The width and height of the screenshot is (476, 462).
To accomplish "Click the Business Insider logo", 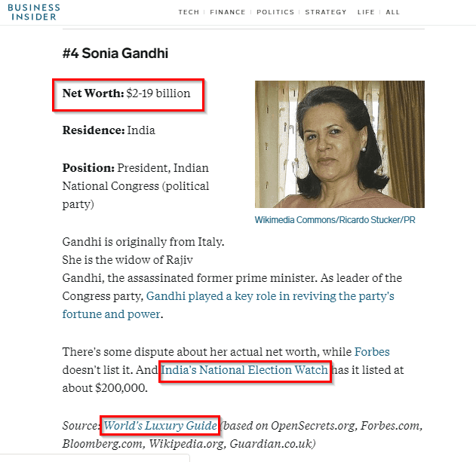I will click(x=33, y=12).
